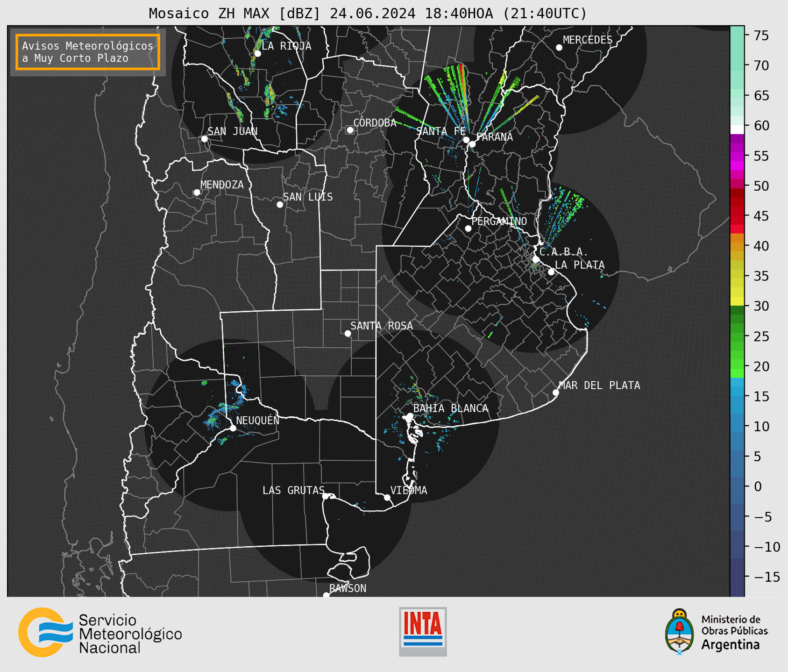The height and width of the screenshot is (672, 788).
Task: Select the Las Grutas city marker
Action: [326, 496]
